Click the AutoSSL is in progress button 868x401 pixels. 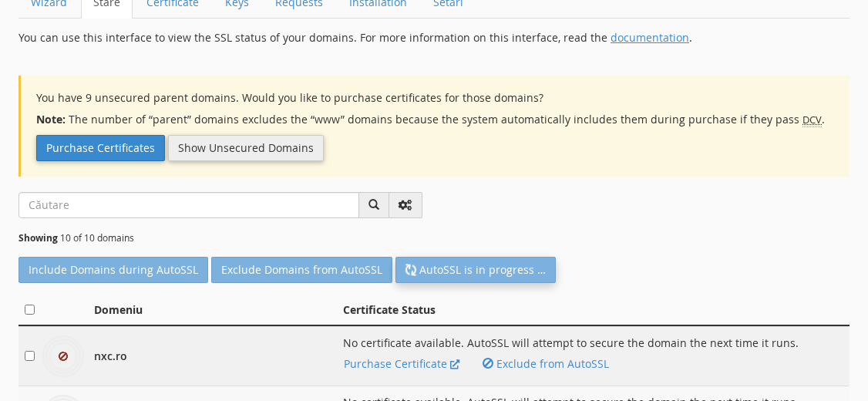click(476, 270)
